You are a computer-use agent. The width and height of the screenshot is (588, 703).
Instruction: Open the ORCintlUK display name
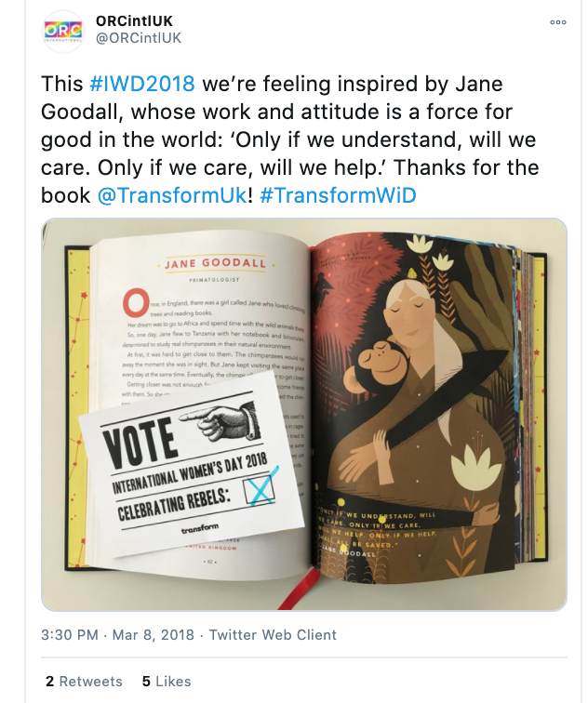[134, 20]
